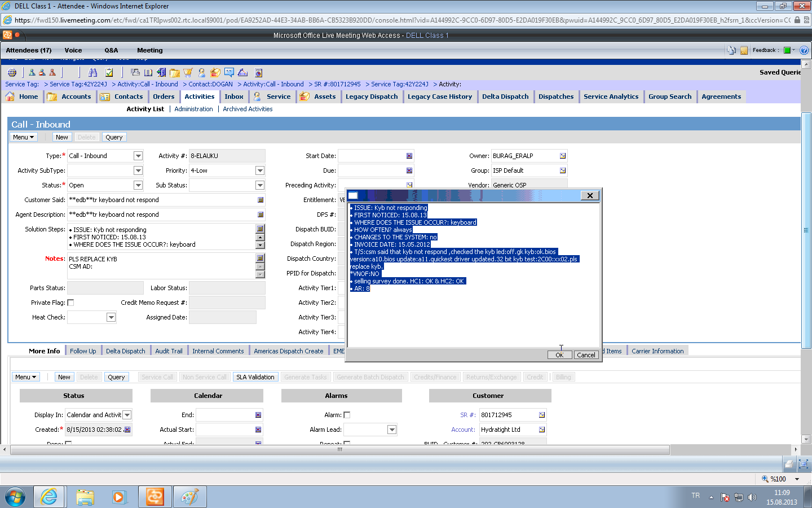This screenshot has height=508, width=812.
Task: Open the Agent Description text editor icon
Action: coord(261,214)
